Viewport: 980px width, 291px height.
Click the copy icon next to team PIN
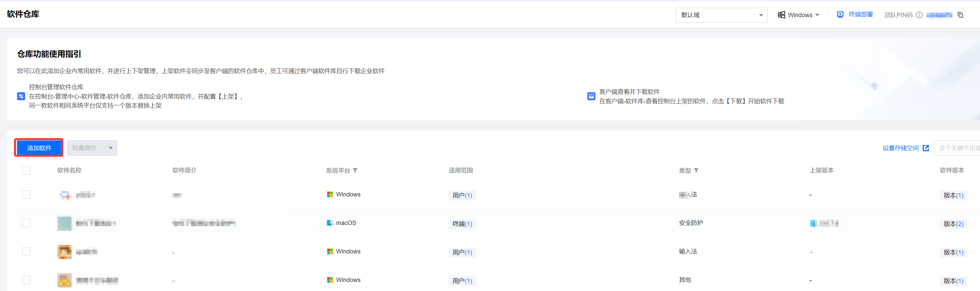pyautogui.click(x=960, y=15)
